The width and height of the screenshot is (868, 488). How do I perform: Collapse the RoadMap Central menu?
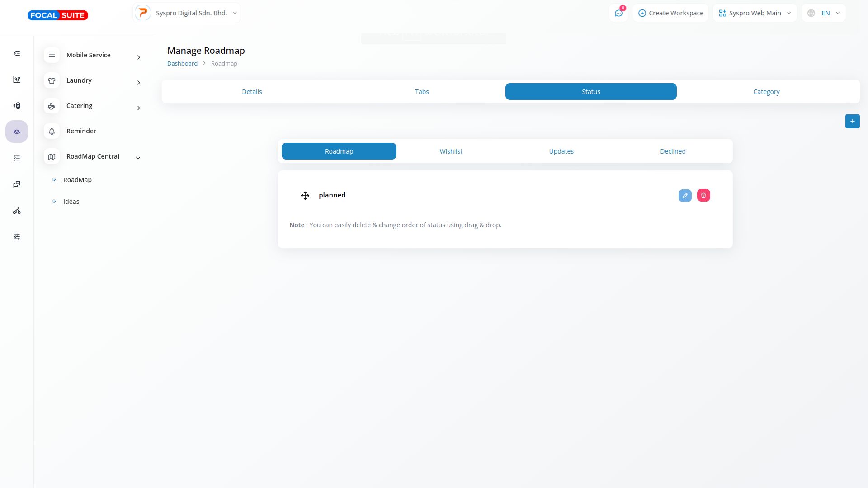(93, 157)
